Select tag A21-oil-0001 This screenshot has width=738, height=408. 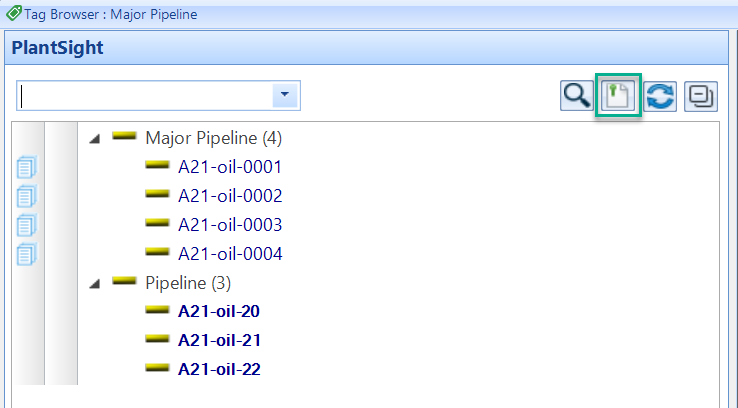pos(230,167)
